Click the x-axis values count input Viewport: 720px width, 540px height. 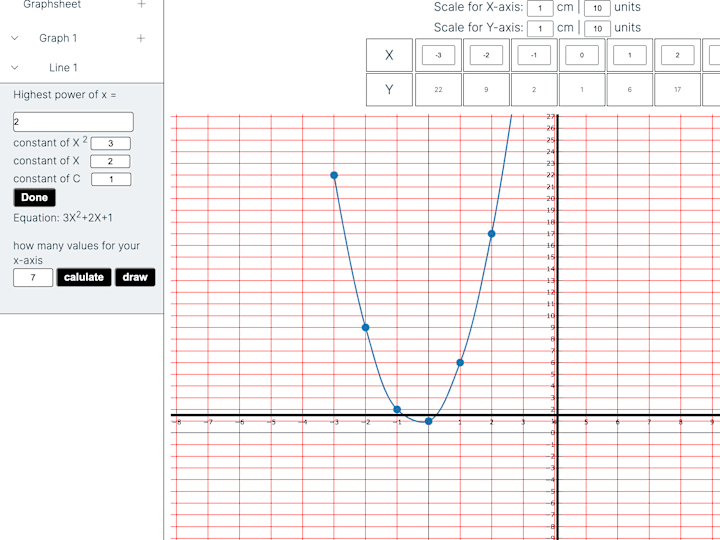pos(33,277)
